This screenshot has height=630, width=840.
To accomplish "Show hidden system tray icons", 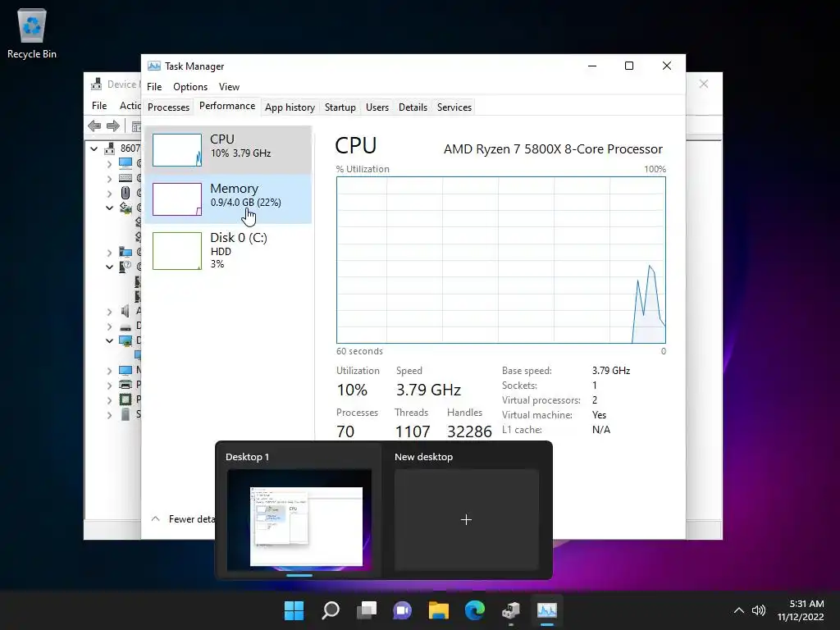I will [x=739, y=610].
